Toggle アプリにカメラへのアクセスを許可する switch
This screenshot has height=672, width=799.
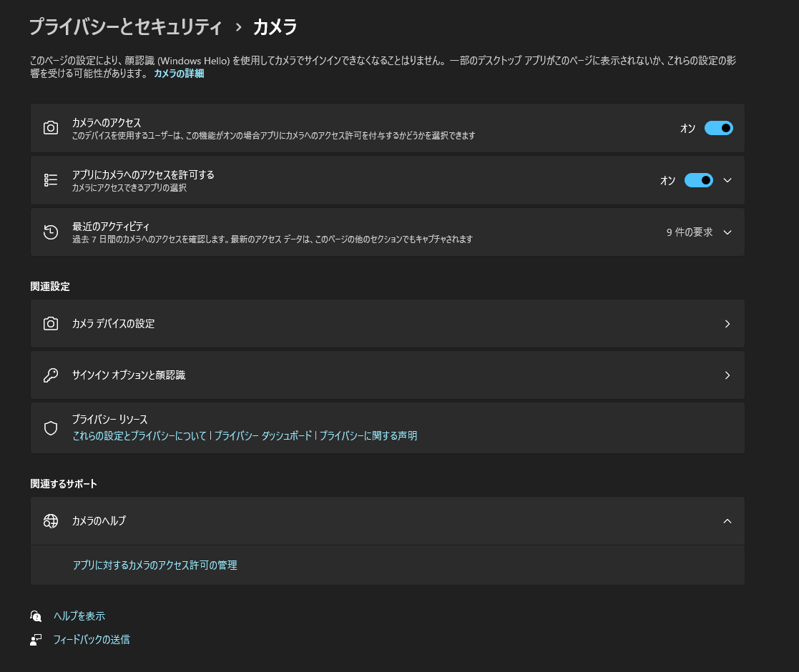click(698, 180)
